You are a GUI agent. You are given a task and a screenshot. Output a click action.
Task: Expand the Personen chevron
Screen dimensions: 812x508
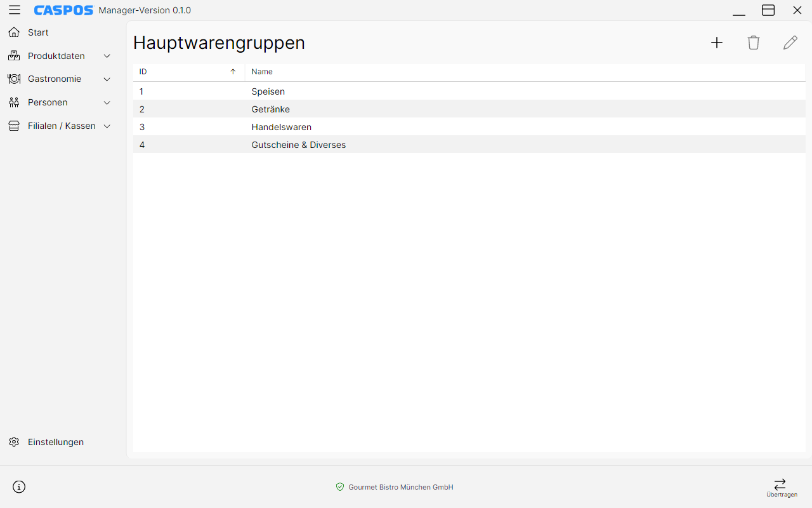pos(107,102)
